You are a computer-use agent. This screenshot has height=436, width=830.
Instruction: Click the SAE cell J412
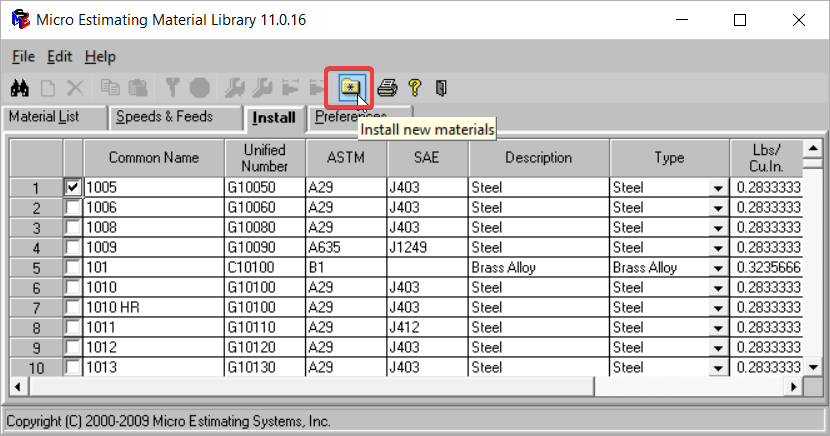427,327
